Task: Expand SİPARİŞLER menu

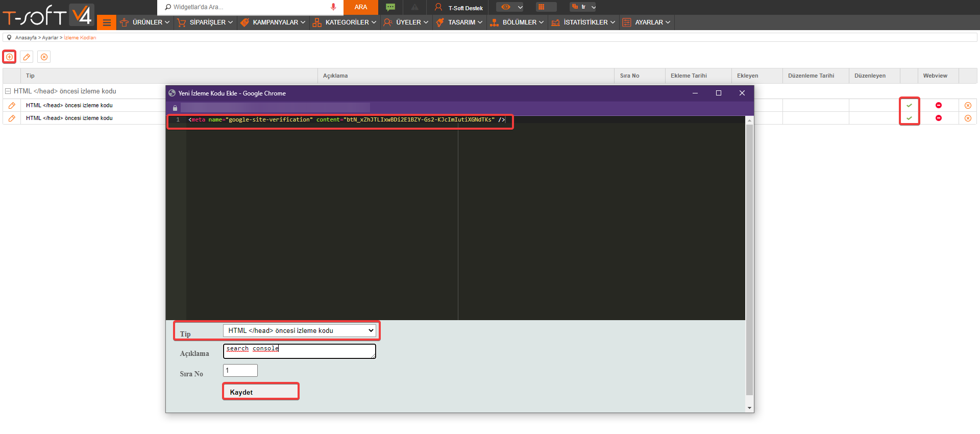Action: [x=205, y=22]
